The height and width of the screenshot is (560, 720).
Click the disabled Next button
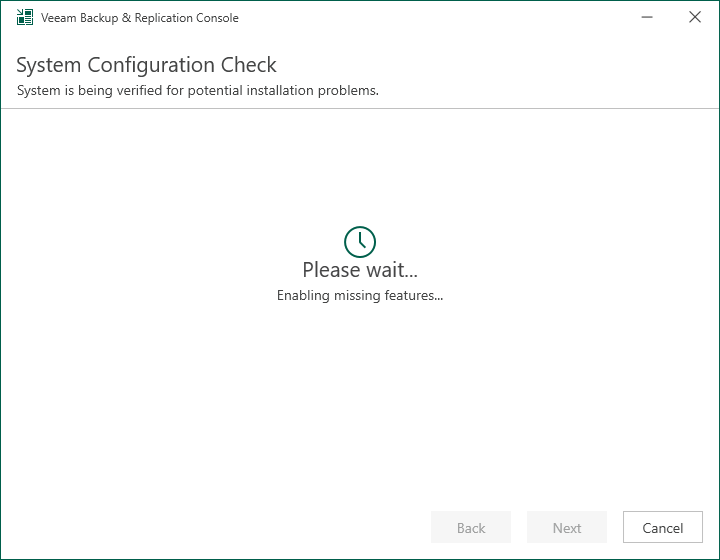coord(567,527)
